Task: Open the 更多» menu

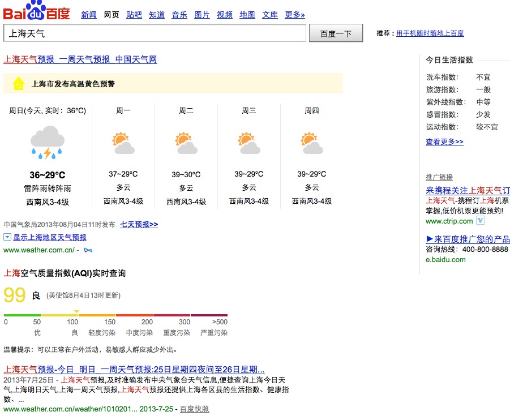Action: (x=295, y=15)
